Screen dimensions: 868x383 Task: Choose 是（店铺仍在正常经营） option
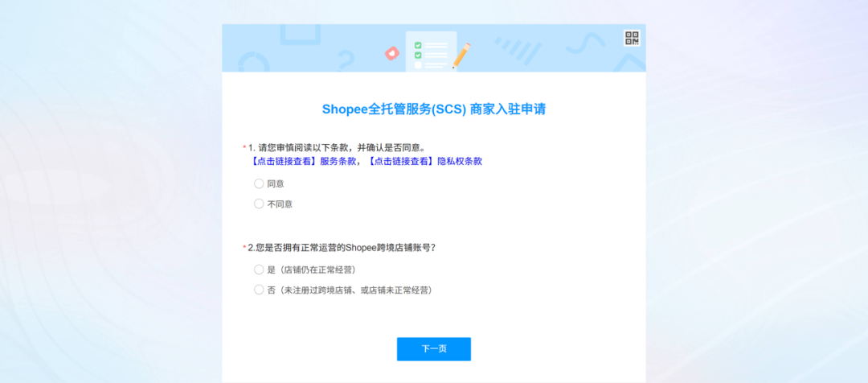pyautogui.click(x=259, y=270)
